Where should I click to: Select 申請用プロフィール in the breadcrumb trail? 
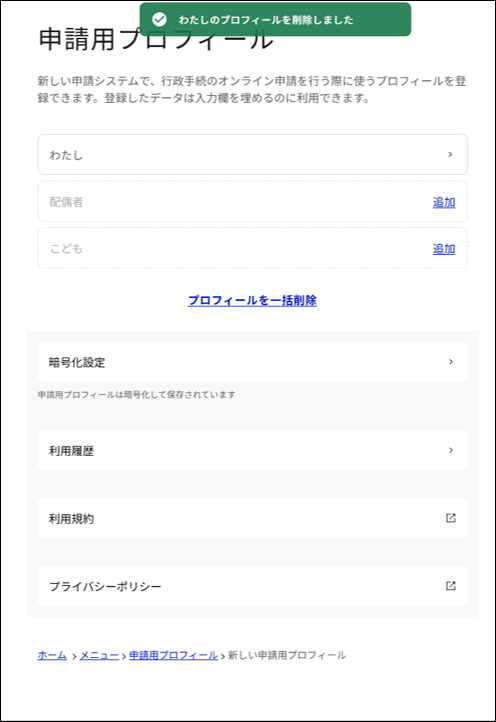click(x=173, y=655)
